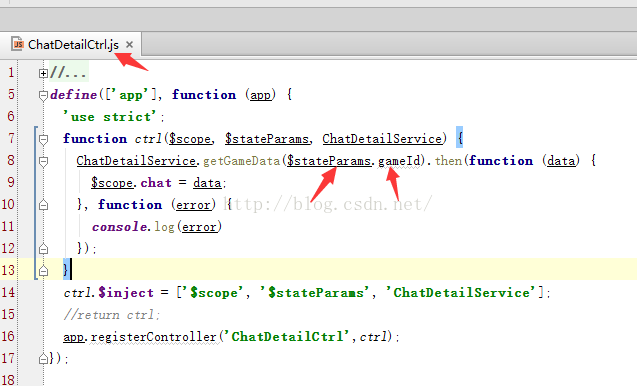Viewport: 637px width, 386px height.
Task: Click the 'define' keyword on line 5
Action: coord(74,95)
